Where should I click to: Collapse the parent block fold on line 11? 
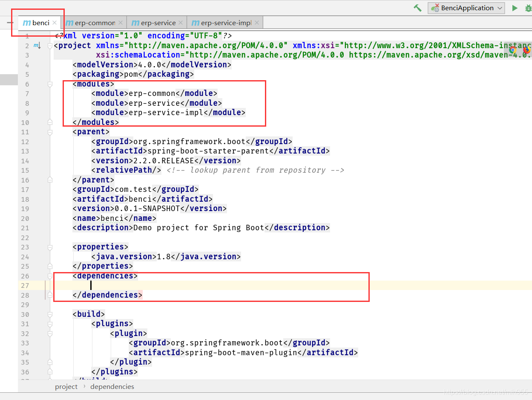pyautogui.click(x=50, y=132)
